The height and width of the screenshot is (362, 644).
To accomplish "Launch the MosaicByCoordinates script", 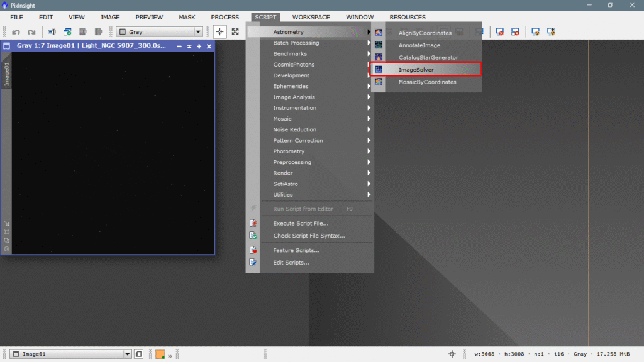I will coord(426,82).
